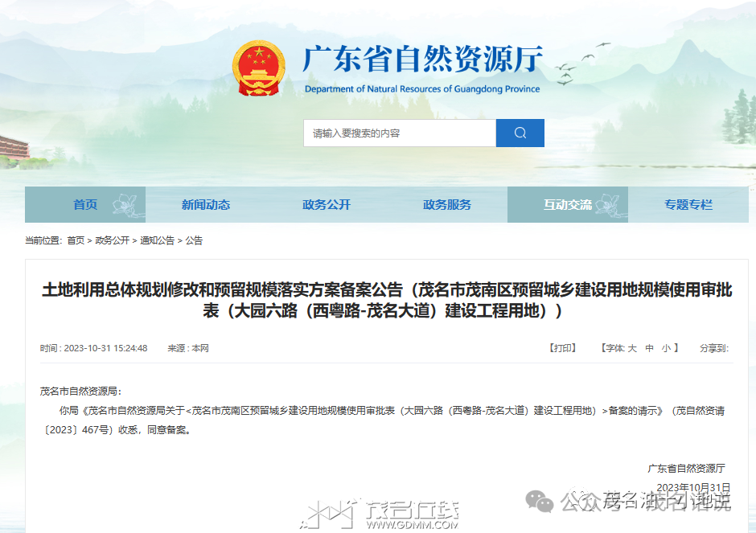Print the page via 【打印】
756x533 pixels.
(x=563, y=348)
